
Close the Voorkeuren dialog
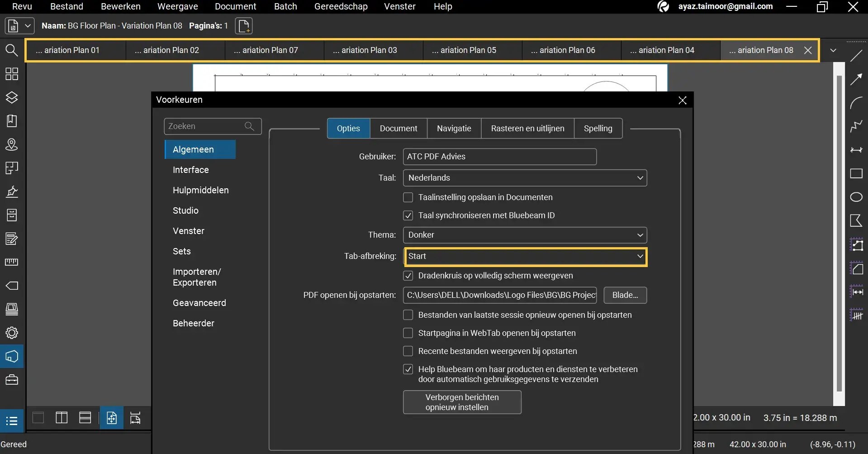(683, 100)
